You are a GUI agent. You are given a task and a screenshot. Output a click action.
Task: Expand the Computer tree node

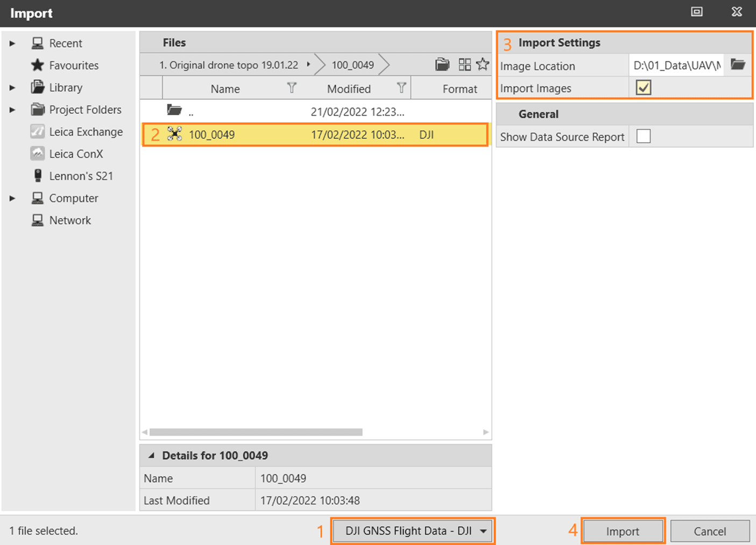click(12, 199)
